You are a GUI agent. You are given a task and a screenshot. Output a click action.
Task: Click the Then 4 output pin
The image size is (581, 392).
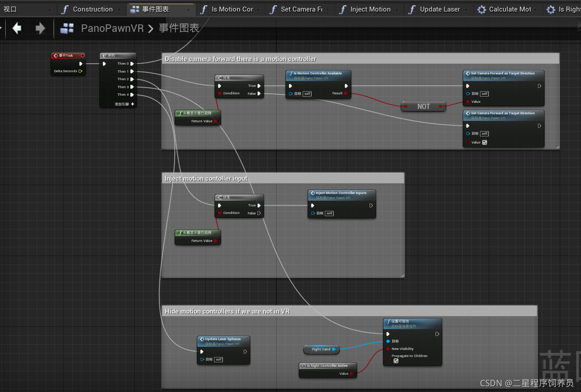tap(132, 95)
